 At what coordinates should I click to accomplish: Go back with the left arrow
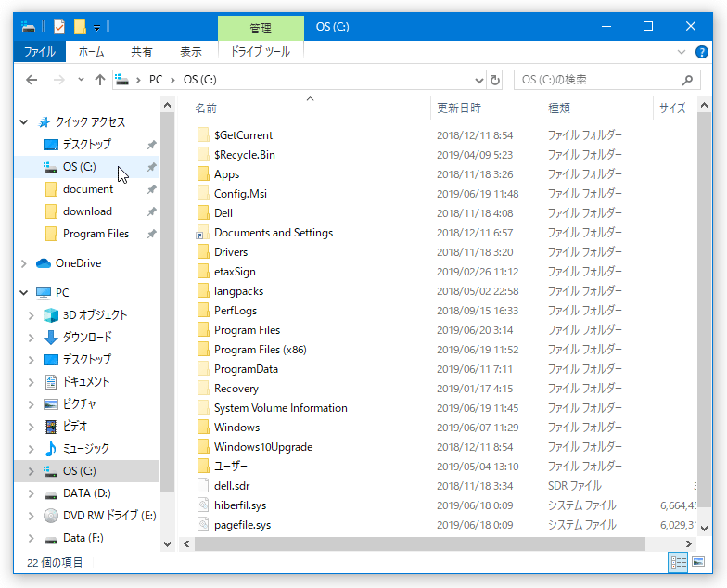point(32,80)
